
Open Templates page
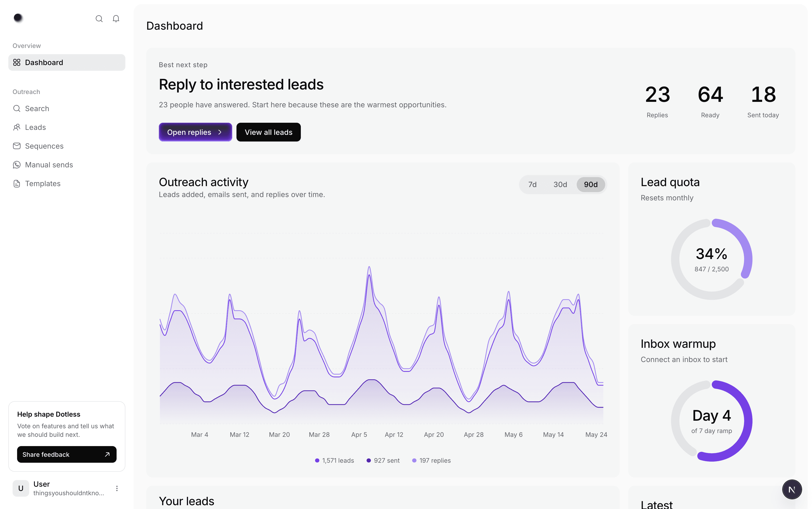coord(67,184)
